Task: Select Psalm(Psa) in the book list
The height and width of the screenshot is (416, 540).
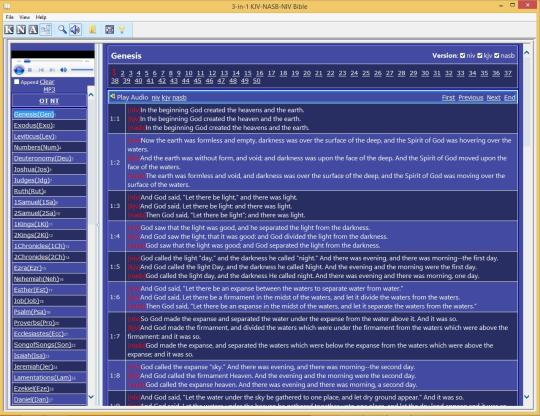Action: (x=30, y=312)
